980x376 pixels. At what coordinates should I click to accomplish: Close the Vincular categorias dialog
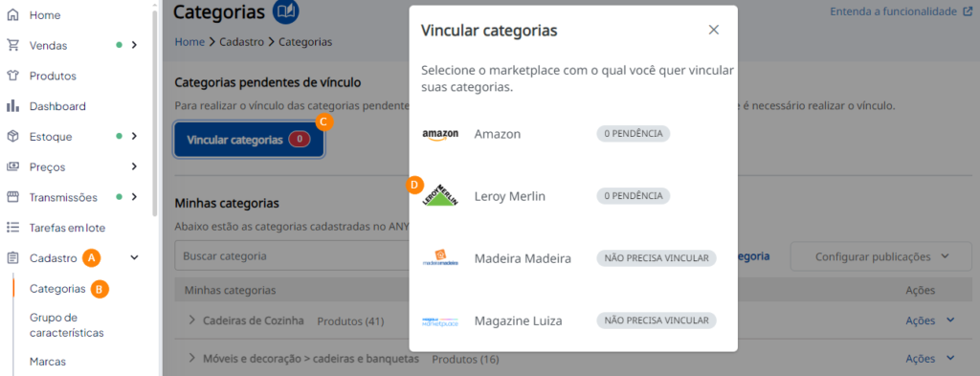(714, 30)
